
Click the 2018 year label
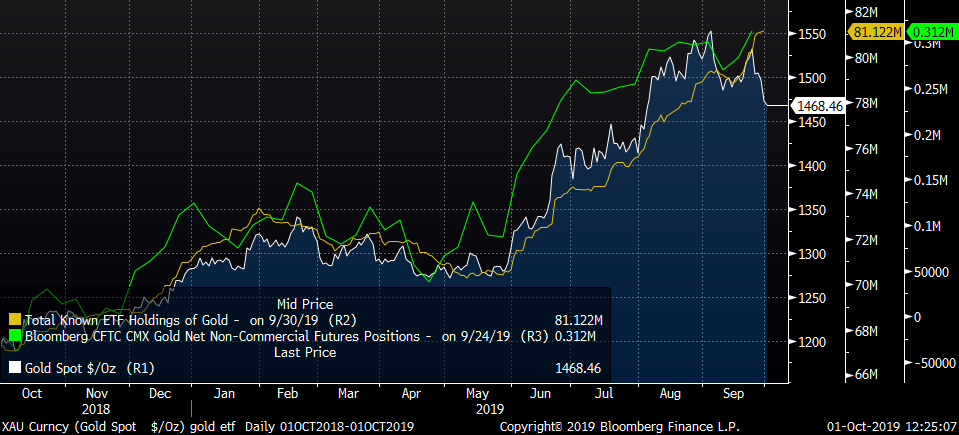[94, 409]
